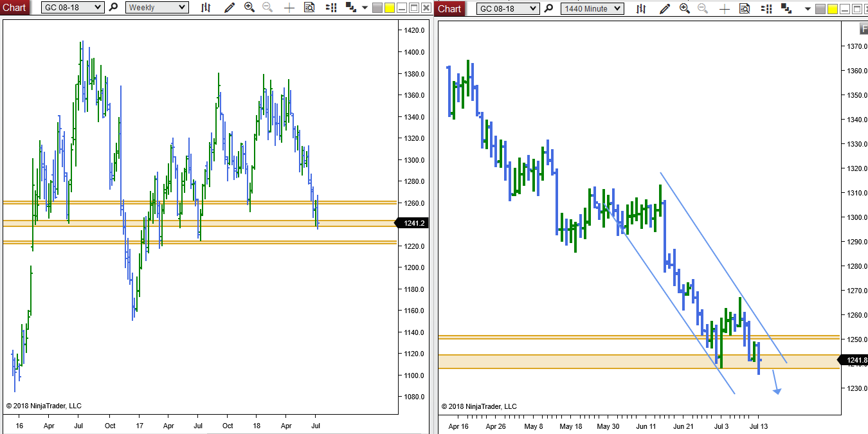Zoom out on the 1440 Minute chart

tap(703, 8)
